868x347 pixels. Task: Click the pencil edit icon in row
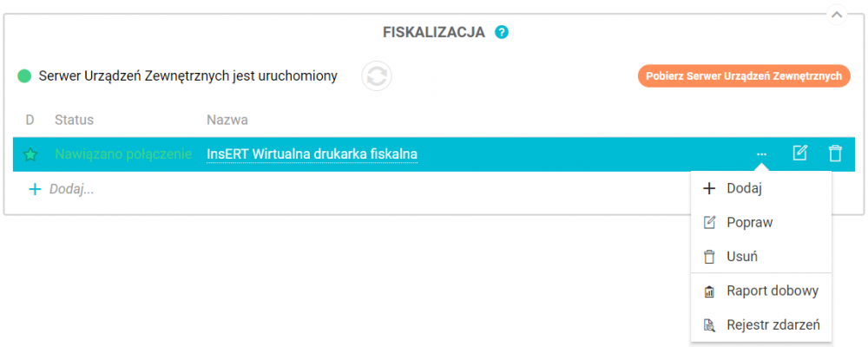pos(800,154)
